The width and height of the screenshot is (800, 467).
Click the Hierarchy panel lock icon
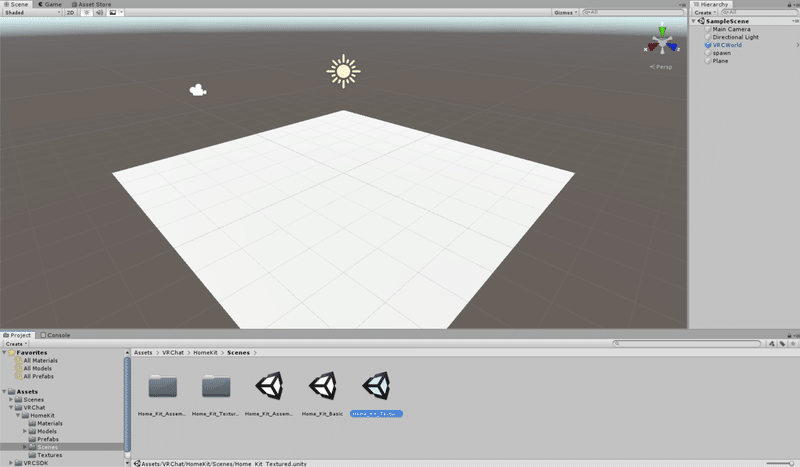point(789,5)
